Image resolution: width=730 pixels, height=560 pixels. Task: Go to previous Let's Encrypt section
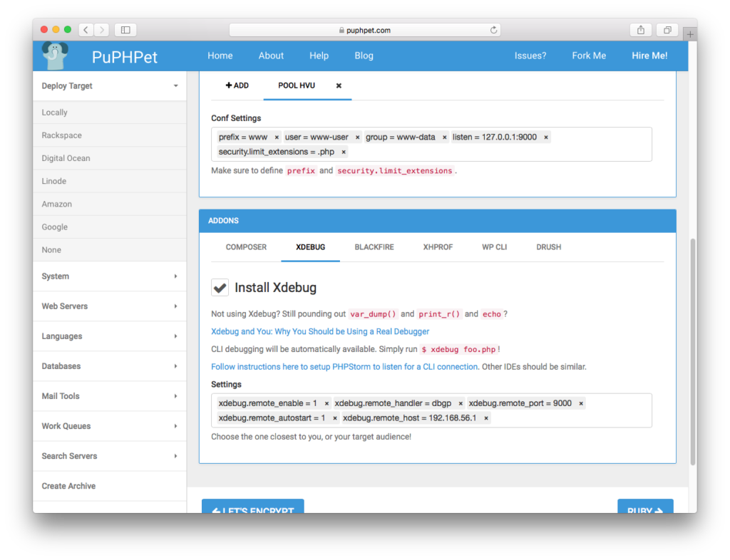(x=253, y=507)
